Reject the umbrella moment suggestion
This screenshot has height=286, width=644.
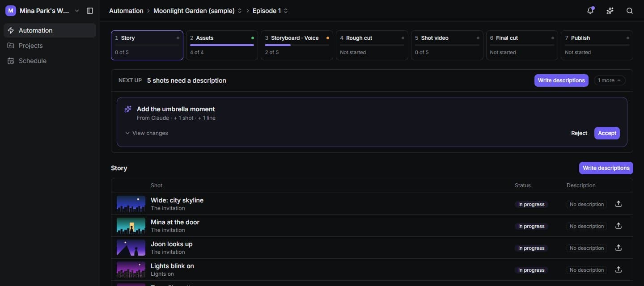579,133
